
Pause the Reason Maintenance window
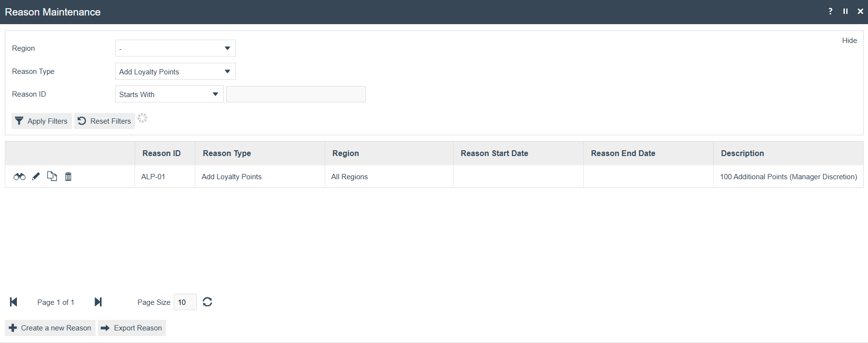[x=845, y=11]
